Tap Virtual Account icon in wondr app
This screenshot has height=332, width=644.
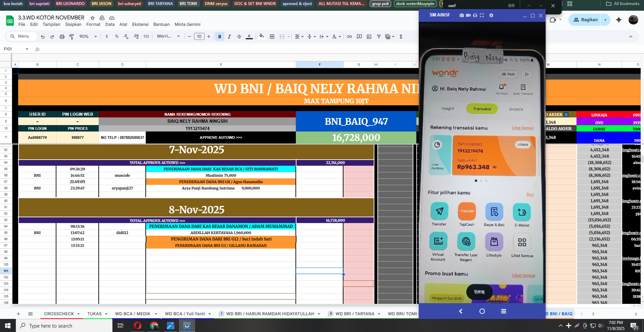pos(438,241)
